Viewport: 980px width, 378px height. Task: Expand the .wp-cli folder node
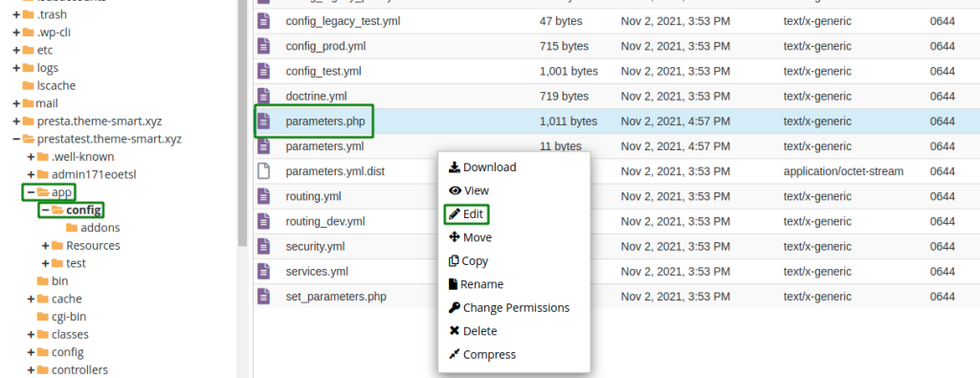(x=15, y=33)
